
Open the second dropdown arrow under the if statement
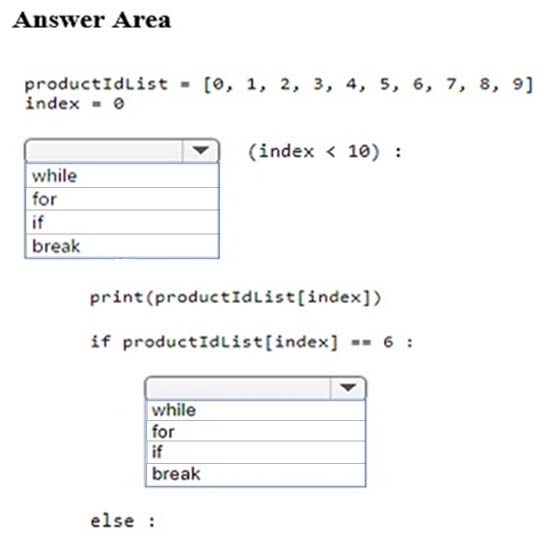tap(348, 388)
